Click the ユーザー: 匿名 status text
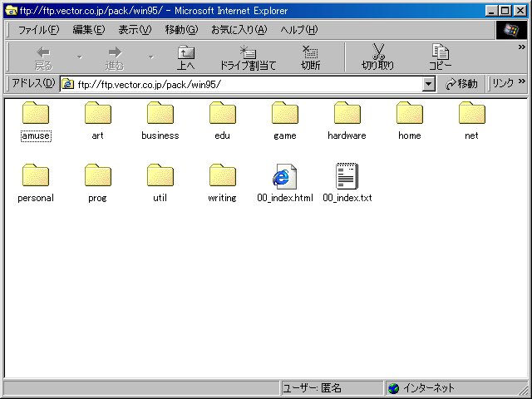 point(312,388)
